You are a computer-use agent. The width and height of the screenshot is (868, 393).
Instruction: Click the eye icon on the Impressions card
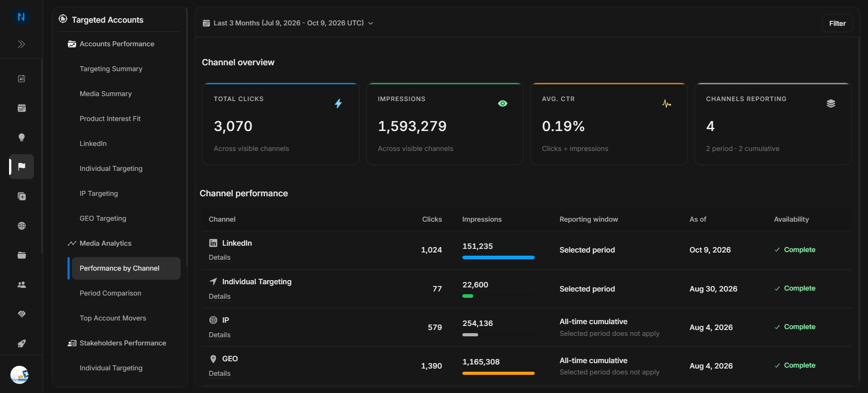click(x=503, y=103)
